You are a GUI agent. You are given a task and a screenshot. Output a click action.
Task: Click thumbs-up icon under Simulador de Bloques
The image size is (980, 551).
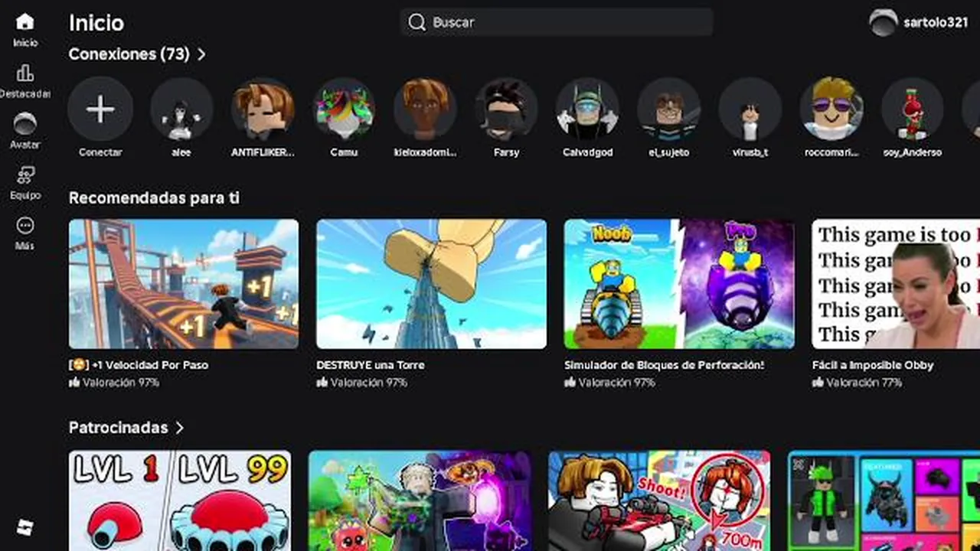(570, 382)
